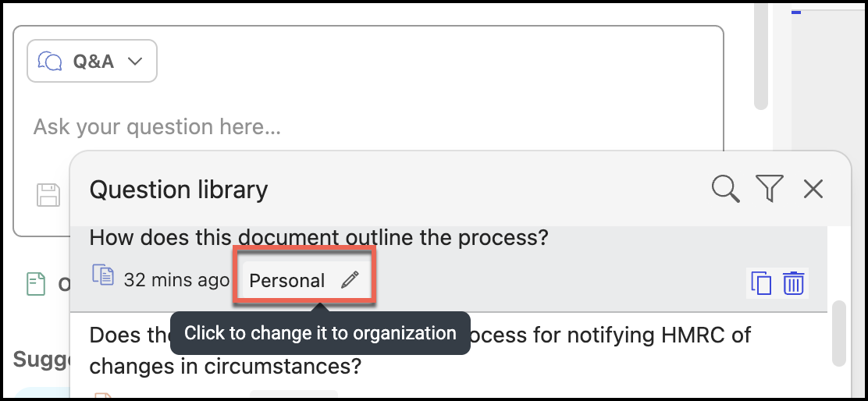The image size is (868, 401).
Task: Click the document icon beside 32 mins ago
Action: (103, 275)
